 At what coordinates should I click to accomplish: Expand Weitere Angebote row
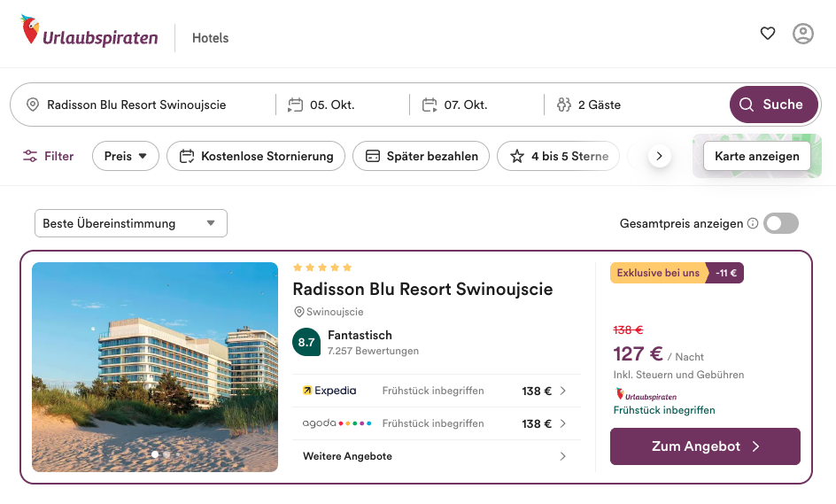(x=436, y=456)
